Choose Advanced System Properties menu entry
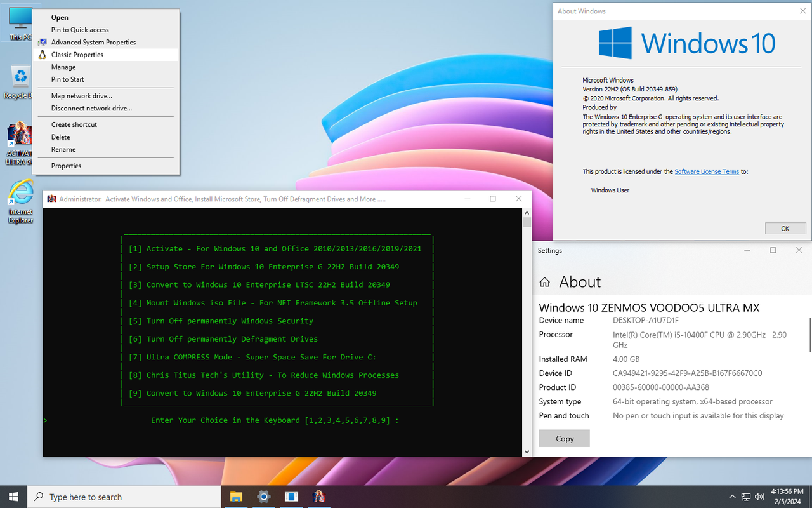812x508 pixels. tap(106, 42)
